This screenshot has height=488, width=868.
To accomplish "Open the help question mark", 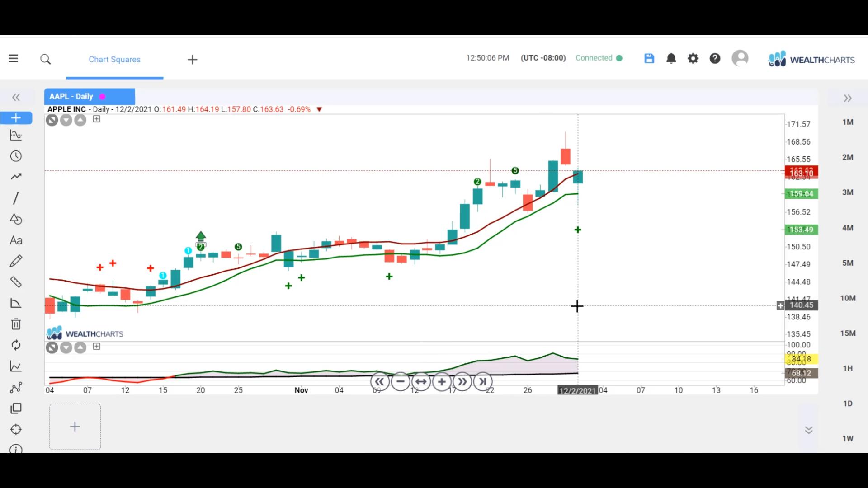I will click(x=715, y=58).
